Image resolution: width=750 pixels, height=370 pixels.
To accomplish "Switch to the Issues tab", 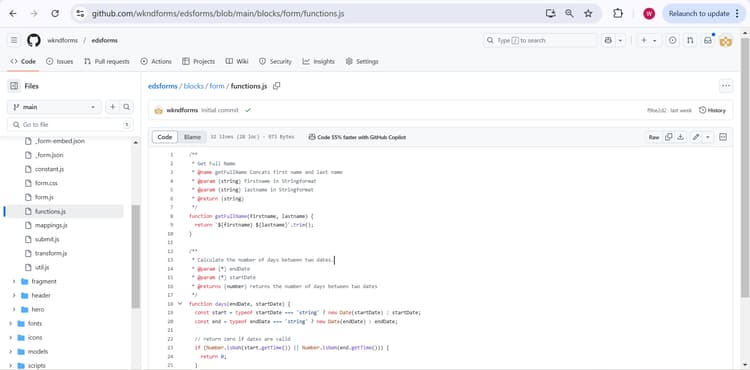I will point(60,62).
